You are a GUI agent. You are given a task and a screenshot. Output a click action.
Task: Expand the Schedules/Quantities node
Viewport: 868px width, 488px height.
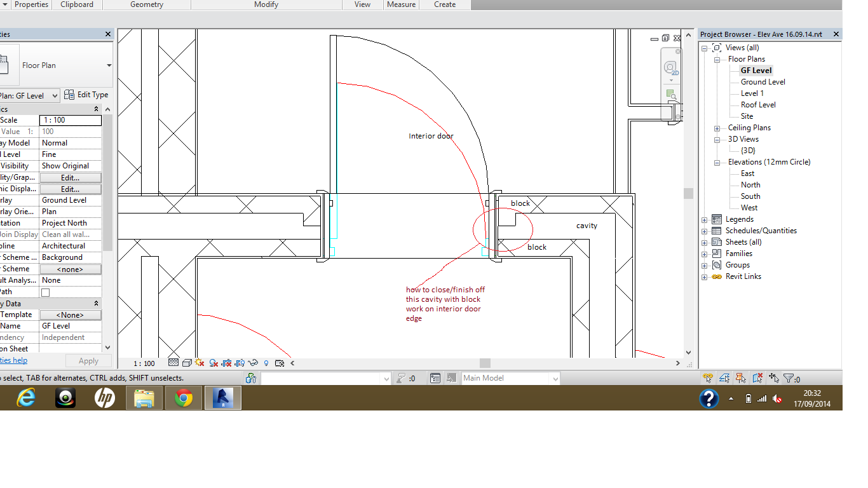pyautogui.click(x=704, y=231)
